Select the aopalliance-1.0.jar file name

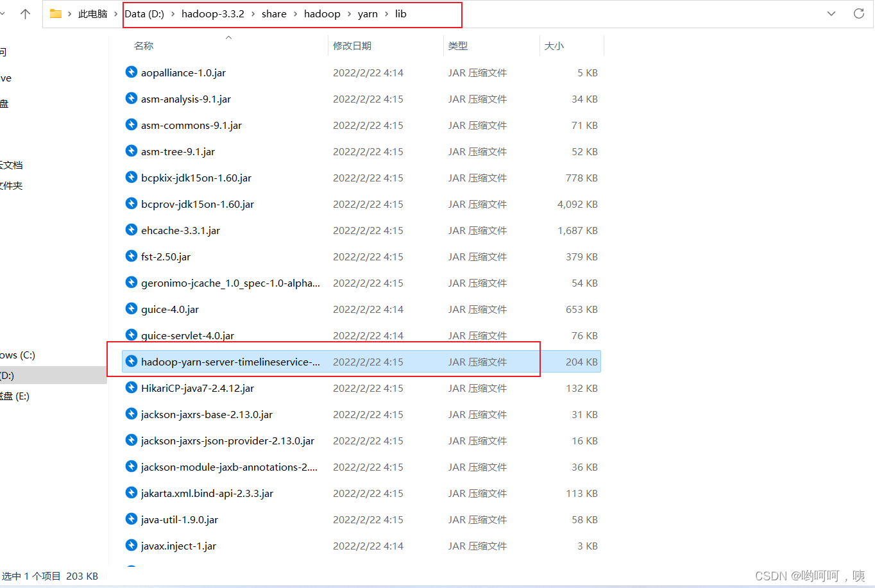(183, 72)
